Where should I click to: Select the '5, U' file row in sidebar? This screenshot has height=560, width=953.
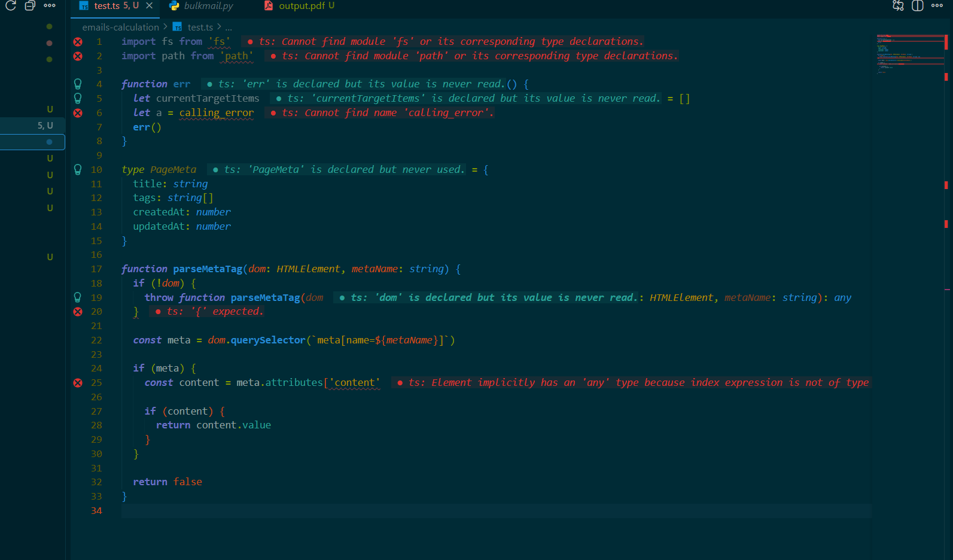(x=33, y=126)
